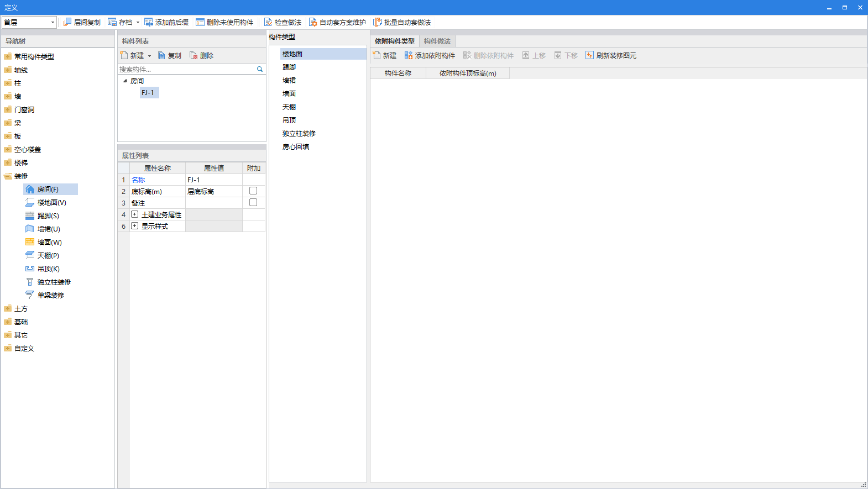Select component FJ-1 in the list
Image resolution: width=868 pixels, height=489 pixels.
[148, 93]
